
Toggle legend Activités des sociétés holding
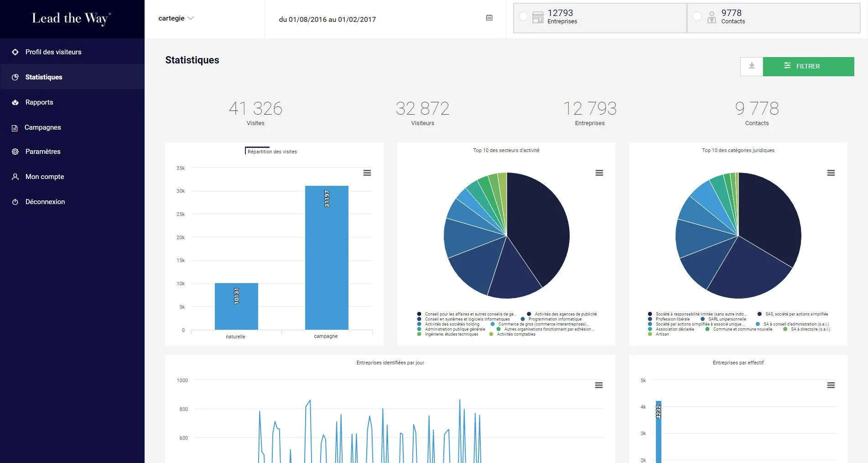point(448,324)
